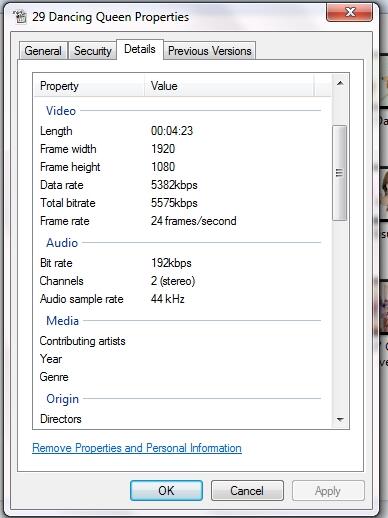Select the Audio section header

tap(62, 243)
